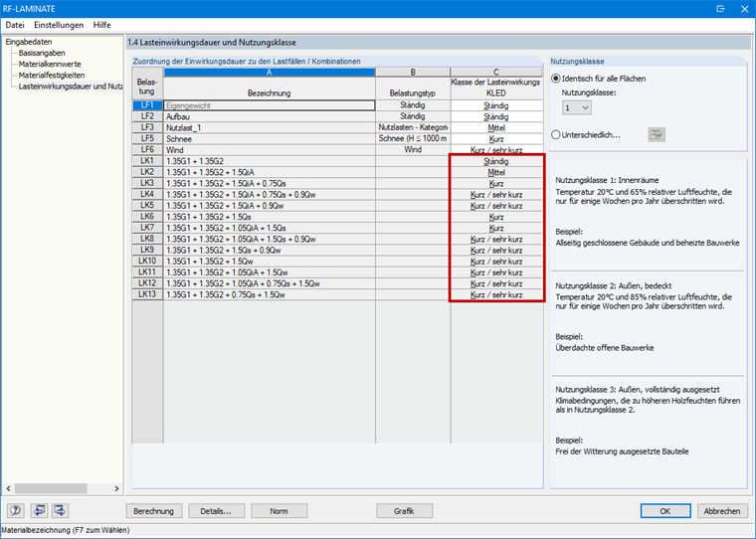
Task: Go to previous input window arrow icon
Action: [39, 510]
